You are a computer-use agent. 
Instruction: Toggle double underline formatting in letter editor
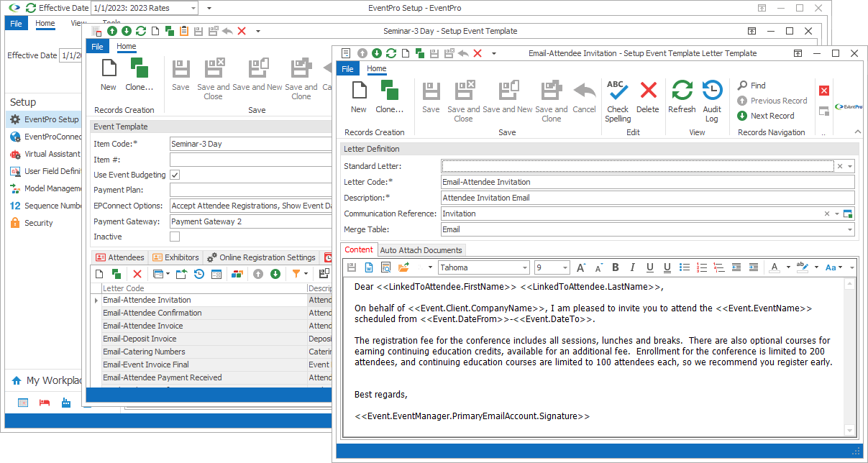[667, 267]
